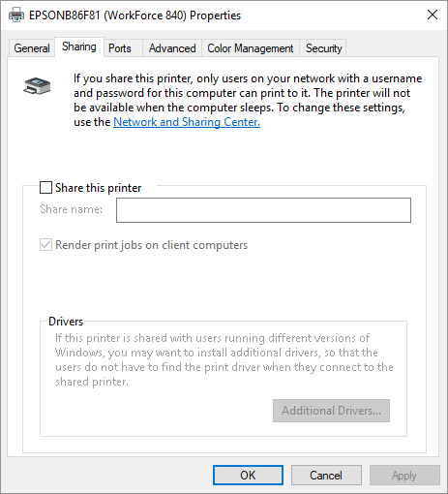Dismiss the dialog with Cancel

(326, 476)
